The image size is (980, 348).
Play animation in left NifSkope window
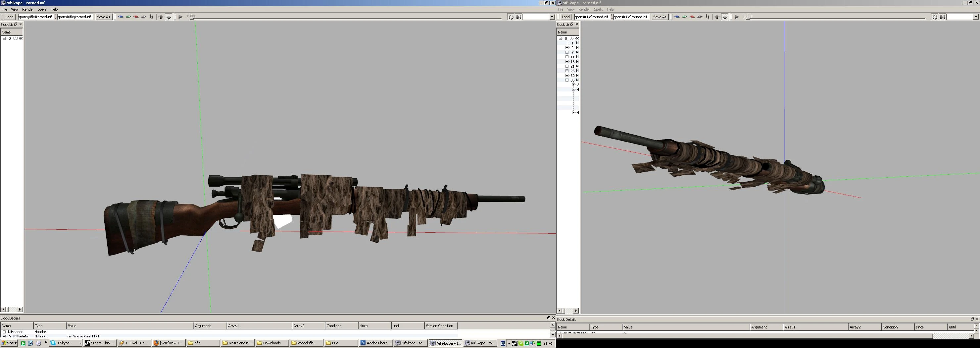pyautogui.click(x=181, y=17)
